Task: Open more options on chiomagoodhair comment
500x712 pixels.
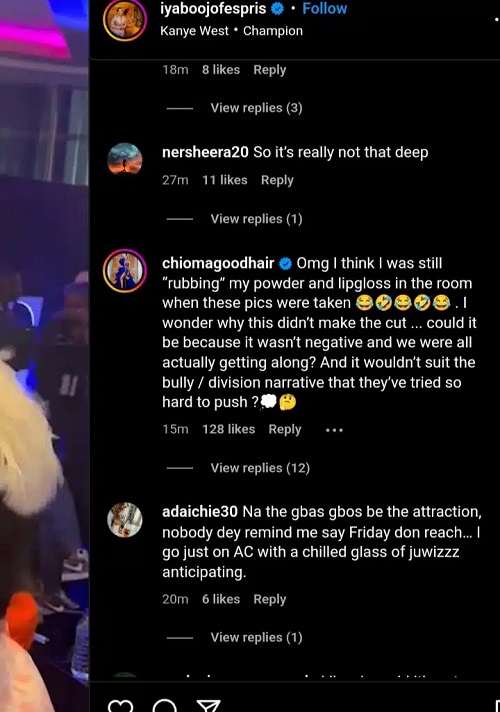Action: [334, 430]
